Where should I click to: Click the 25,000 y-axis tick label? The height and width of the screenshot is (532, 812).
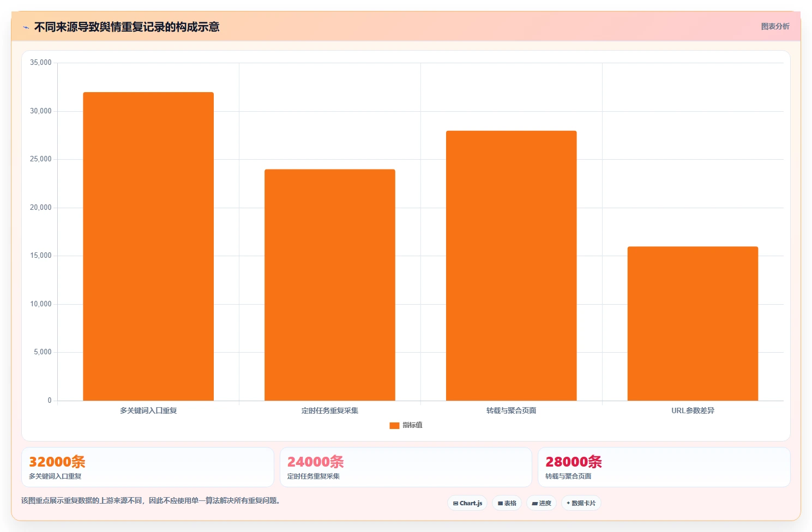[41, 159]
